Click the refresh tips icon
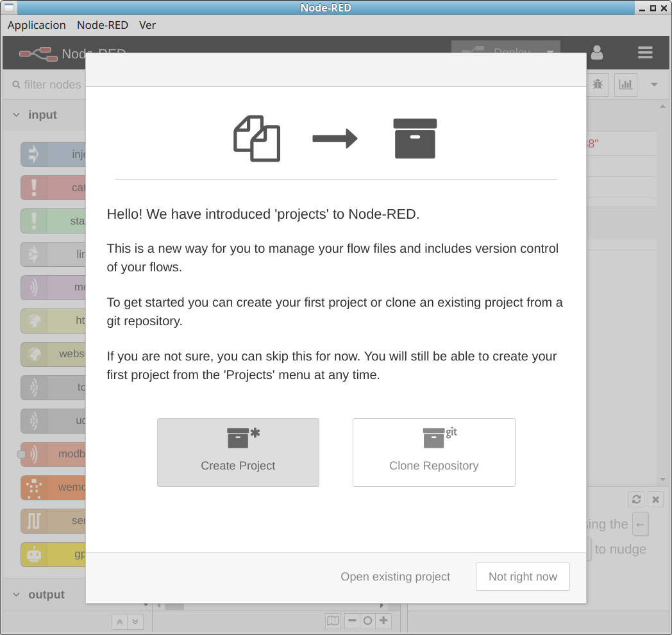This screenshot has width=672, height=635. coord(636,499)
